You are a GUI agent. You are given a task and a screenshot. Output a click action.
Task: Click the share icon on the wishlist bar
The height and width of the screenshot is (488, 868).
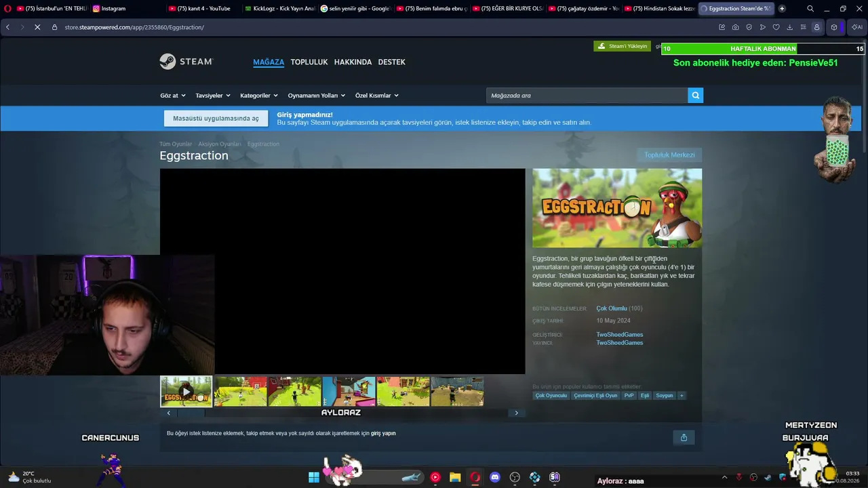684,437
